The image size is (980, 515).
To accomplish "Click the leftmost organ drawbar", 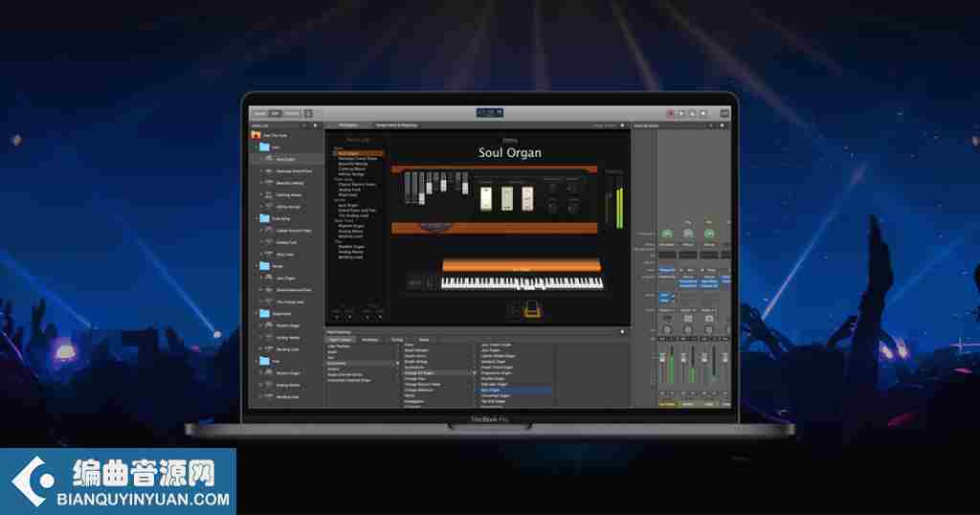I will click(408, 187).
